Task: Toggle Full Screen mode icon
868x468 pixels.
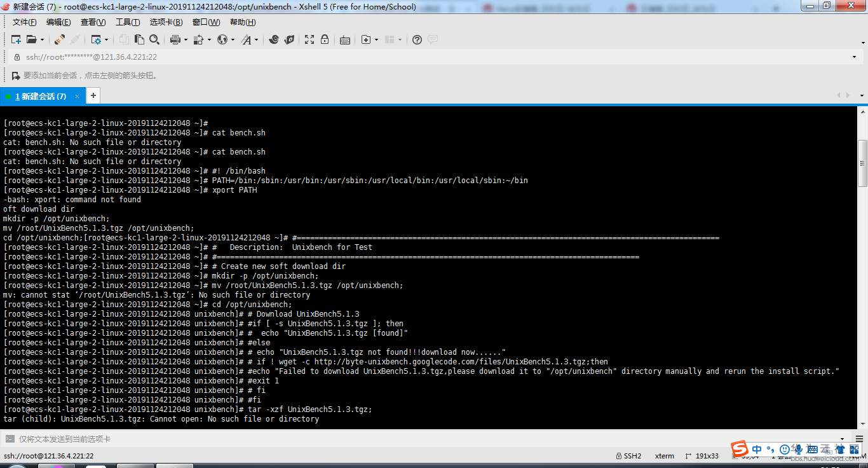Action: (x=309, y=39)
